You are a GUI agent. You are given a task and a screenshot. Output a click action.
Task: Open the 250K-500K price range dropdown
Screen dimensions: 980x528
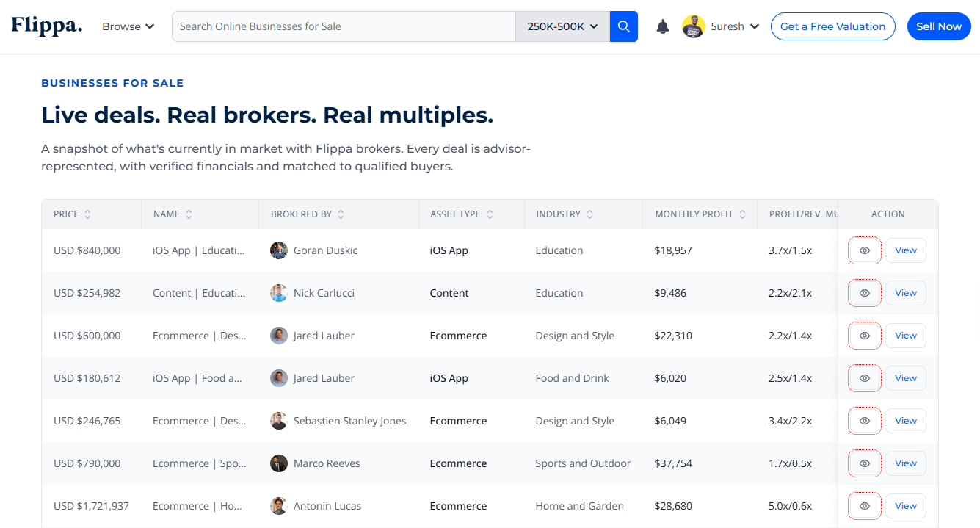562,26
